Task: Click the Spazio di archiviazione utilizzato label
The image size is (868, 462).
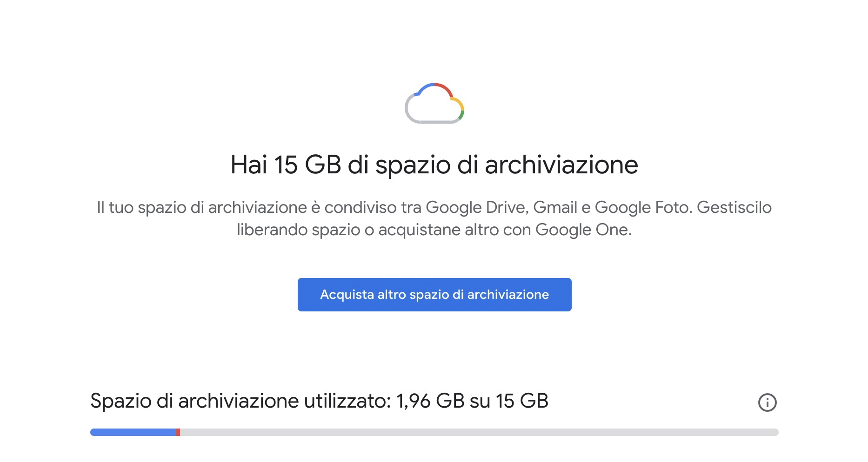Action: pos(240,401)
